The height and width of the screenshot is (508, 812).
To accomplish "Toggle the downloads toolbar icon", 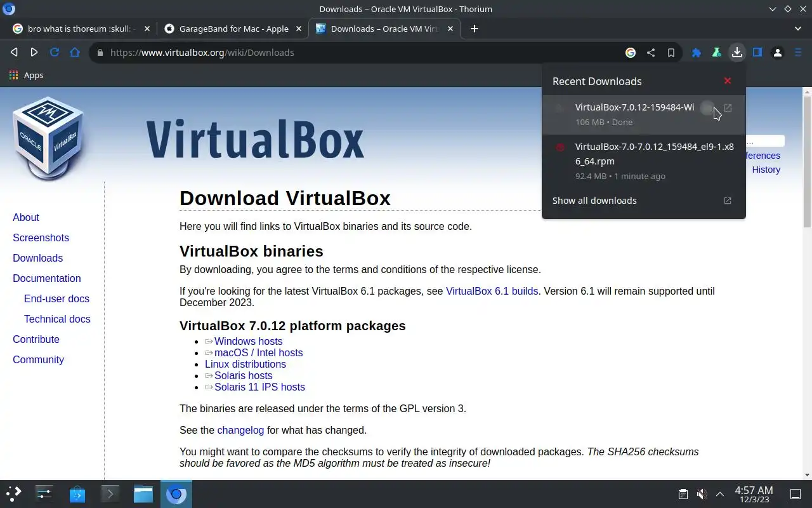I will click(x=737, y=53).
